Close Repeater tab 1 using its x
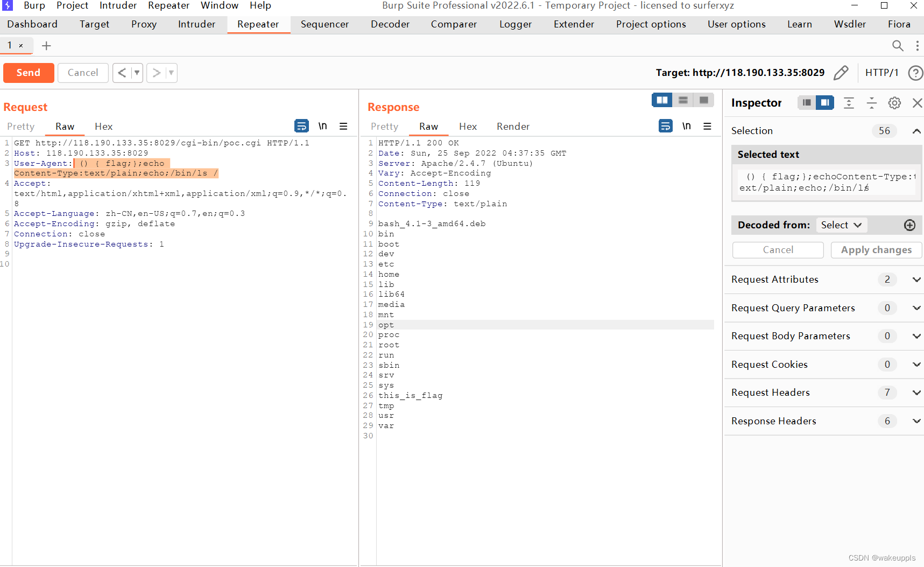The width and height of the screenshot is (924, 567). point(21,46)
